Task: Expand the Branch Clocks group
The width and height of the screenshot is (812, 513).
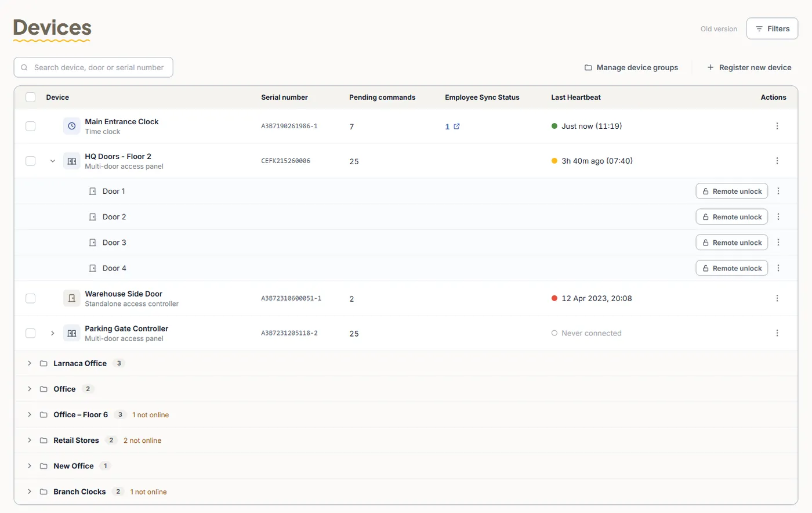Action: 30,492
